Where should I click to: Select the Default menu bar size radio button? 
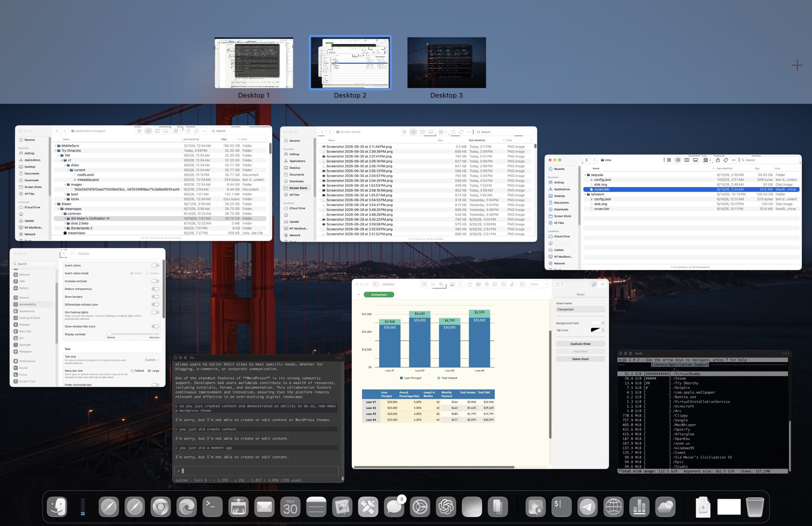click(132, 371)
